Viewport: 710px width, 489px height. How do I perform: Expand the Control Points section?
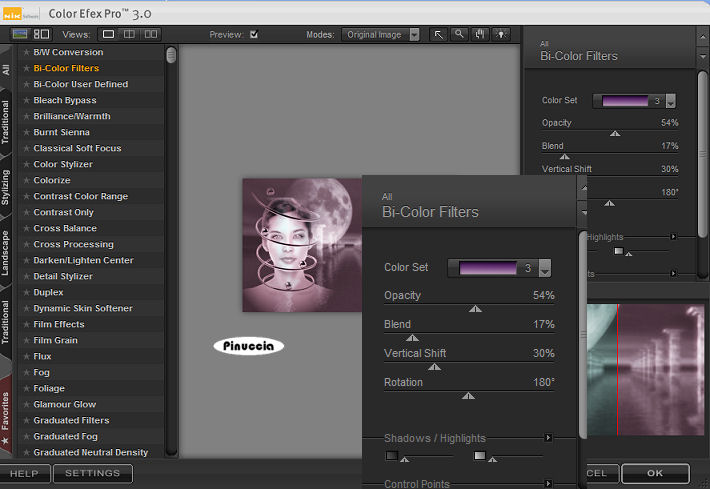tap(548, 484)
